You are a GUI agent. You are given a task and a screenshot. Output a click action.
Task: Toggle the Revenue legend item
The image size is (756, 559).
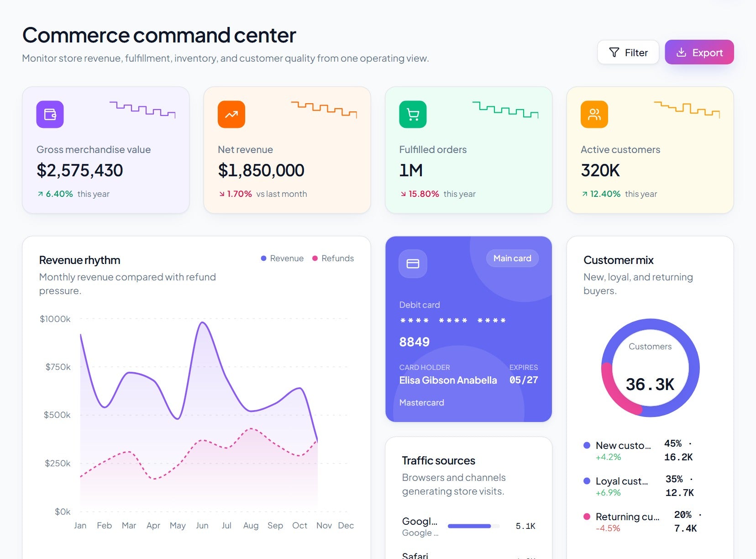[282, 258]
